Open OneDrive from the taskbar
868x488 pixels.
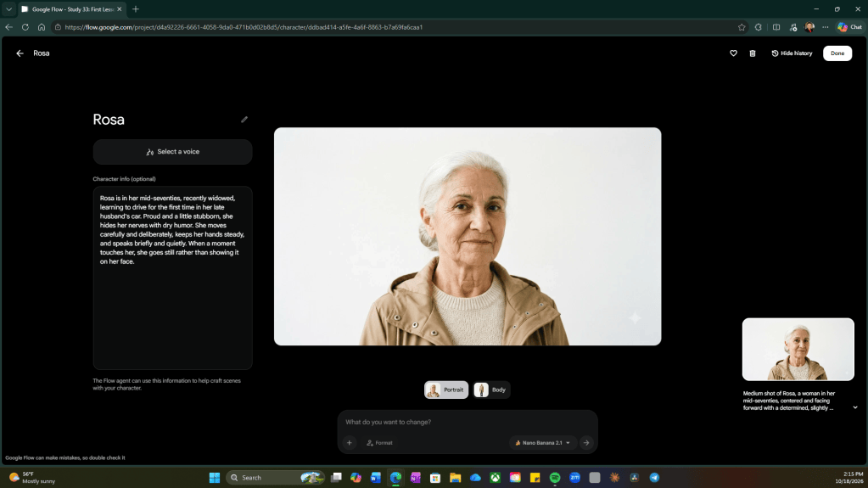tap(475, 478)
